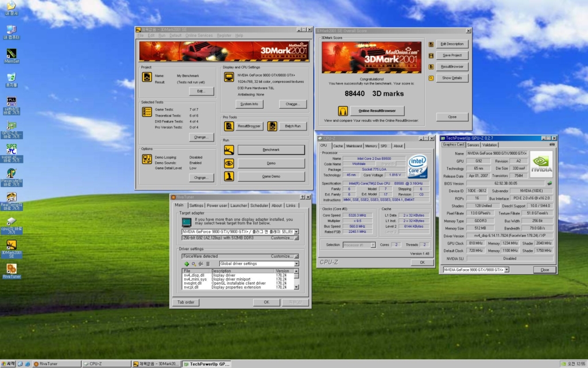The width and height of the screenshot is (588, 368).
Task: Click the green plus icon in RivaTuner
Action: tap(187, 264)
